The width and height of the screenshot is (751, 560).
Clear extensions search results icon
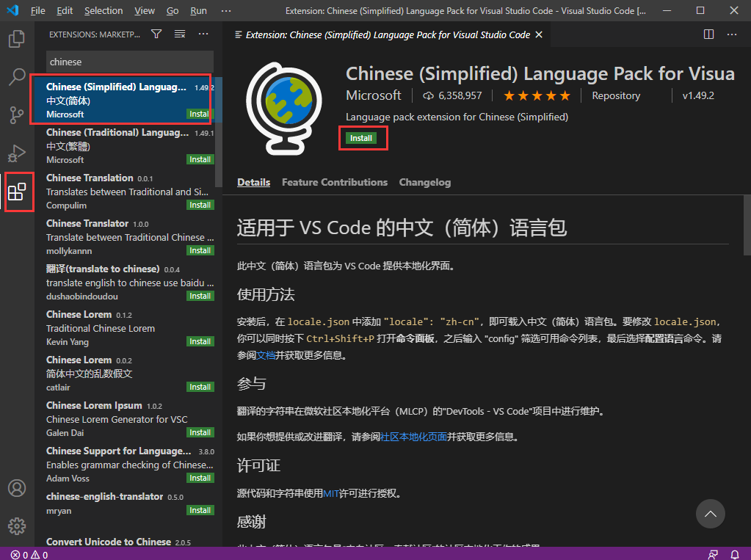click(x=180, y=34)
